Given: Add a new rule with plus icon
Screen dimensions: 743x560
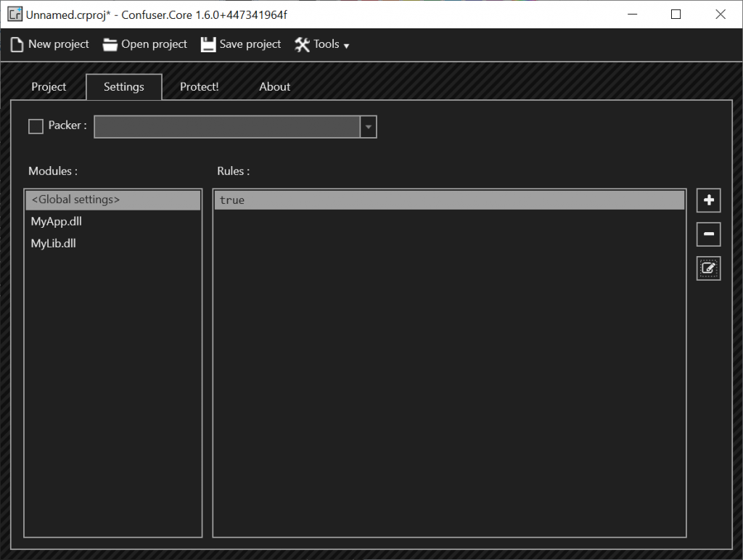Looking at the screenshot, I should click(708, 200).
